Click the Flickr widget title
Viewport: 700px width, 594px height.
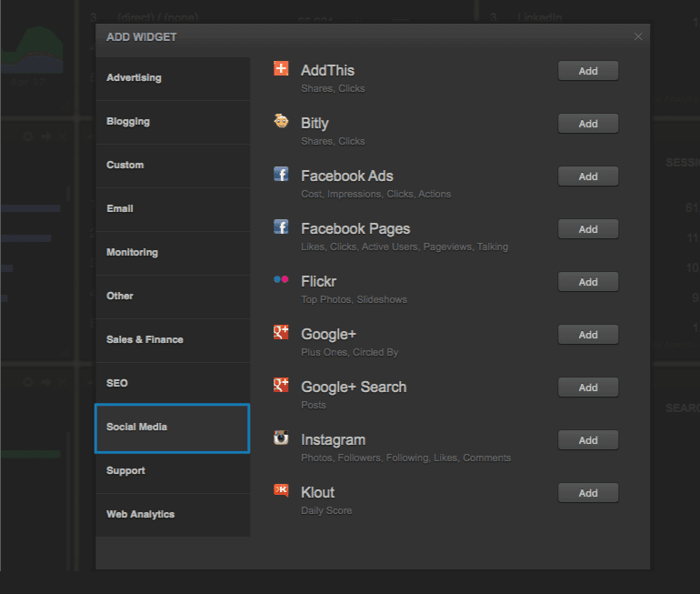click(318, 281)
